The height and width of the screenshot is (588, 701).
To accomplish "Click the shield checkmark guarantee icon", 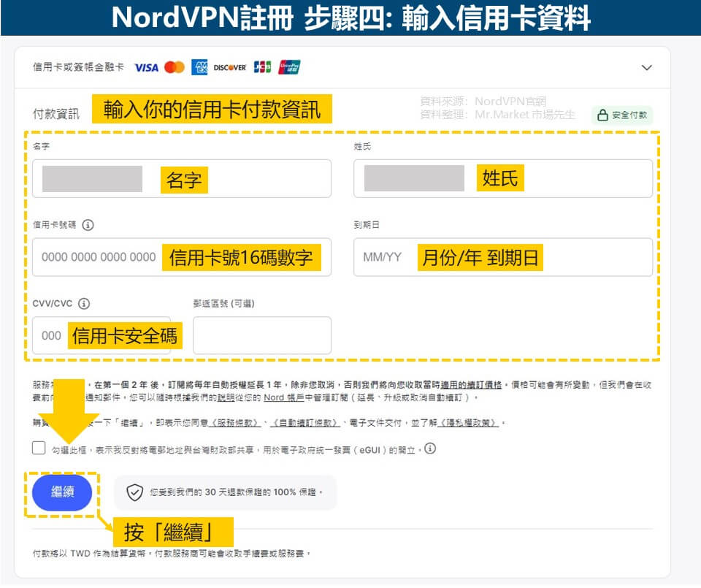I will pyautogui.click(x=134, y=492).
